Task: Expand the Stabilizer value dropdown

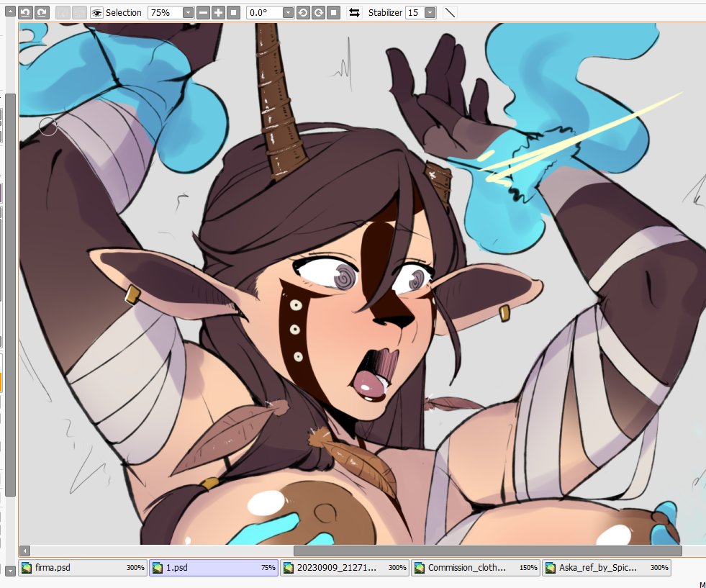Action: 430,13
